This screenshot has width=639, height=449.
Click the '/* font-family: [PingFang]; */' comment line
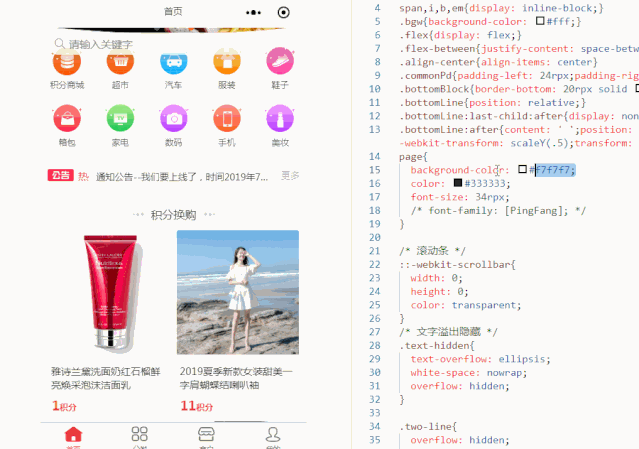pos(498,211)
